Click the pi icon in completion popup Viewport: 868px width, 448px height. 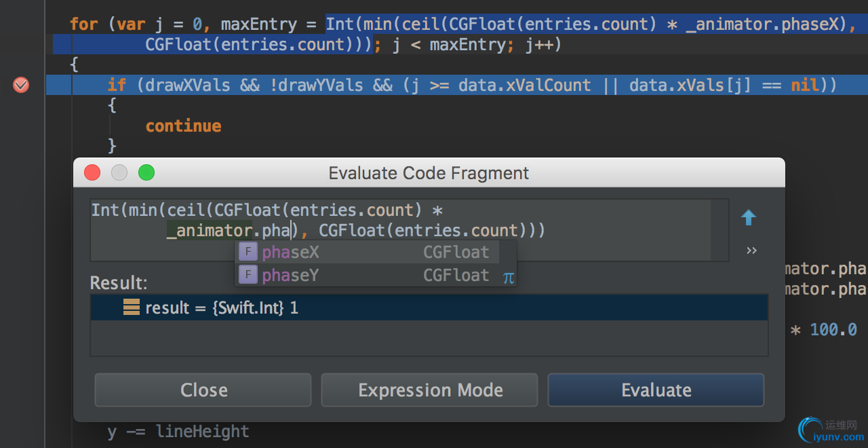pyautogui.click(x=509, y=277)
